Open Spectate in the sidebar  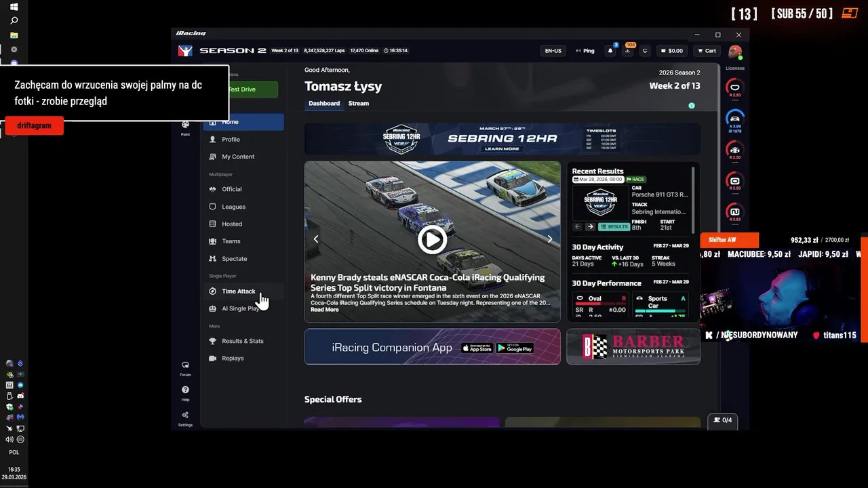[x=243, y=259]
